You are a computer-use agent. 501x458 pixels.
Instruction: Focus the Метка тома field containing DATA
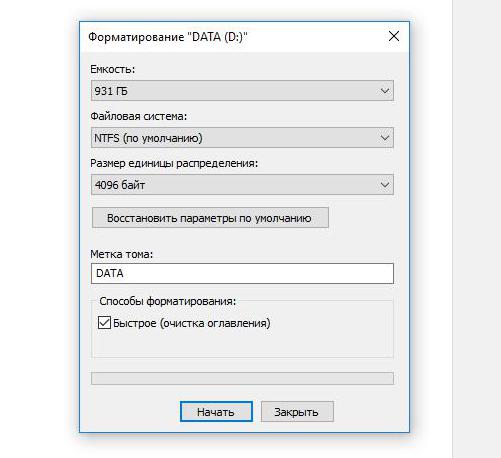[242, 273]
